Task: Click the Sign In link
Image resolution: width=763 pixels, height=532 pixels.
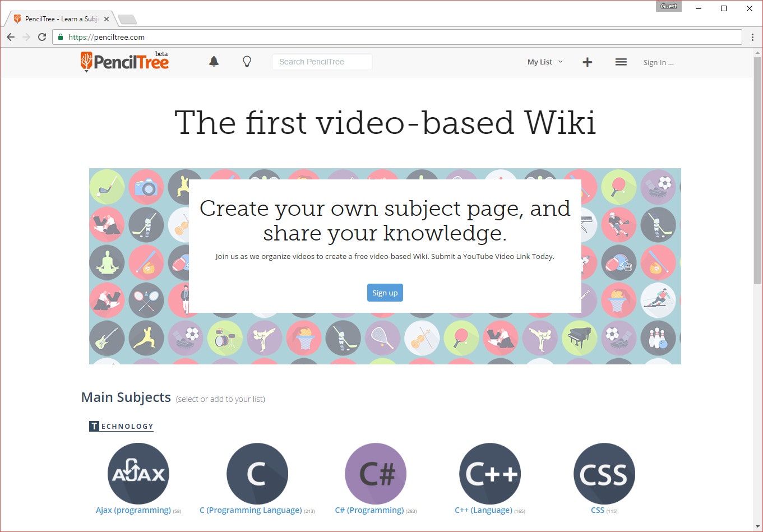Action: point(658,63)
